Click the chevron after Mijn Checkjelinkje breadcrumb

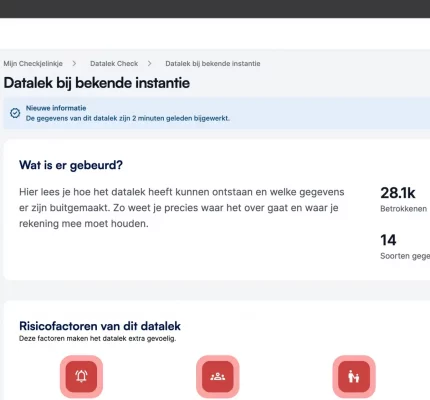tap(74, 63)
